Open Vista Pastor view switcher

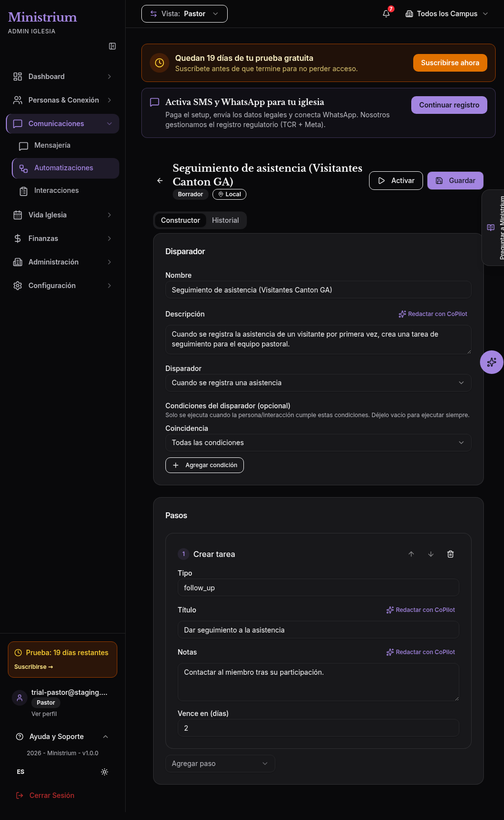click(x=185, y=14)
